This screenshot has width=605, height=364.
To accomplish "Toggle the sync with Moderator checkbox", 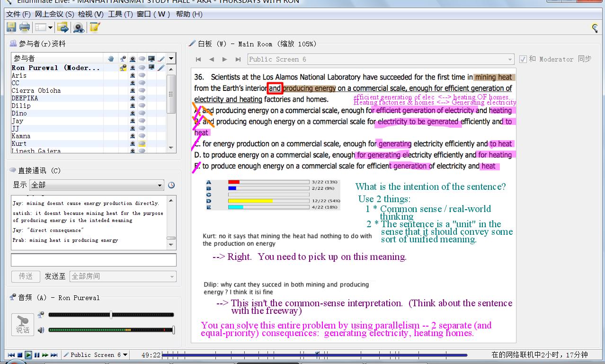I will 523,59.
